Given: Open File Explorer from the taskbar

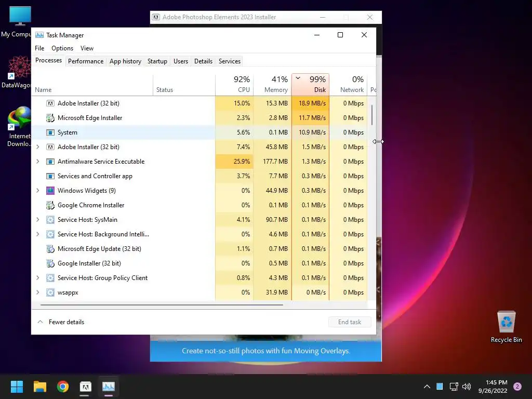Looking at the screenshot, I should 39,387.
